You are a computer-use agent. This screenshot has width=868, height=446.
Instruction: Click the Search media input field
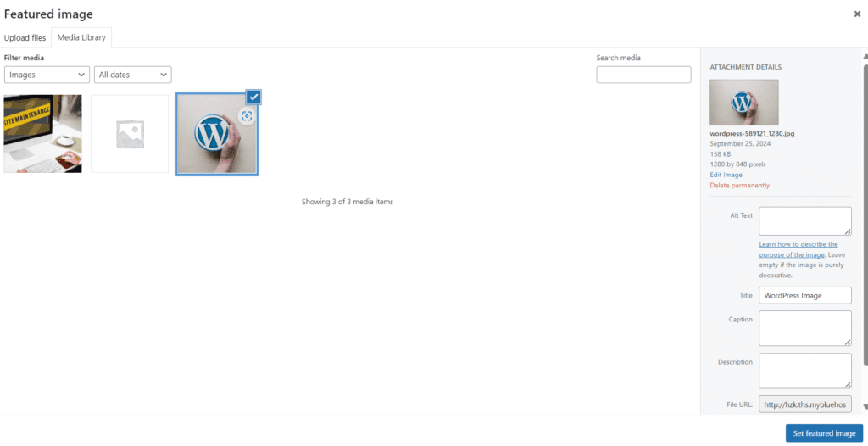[x=643, y=75]
